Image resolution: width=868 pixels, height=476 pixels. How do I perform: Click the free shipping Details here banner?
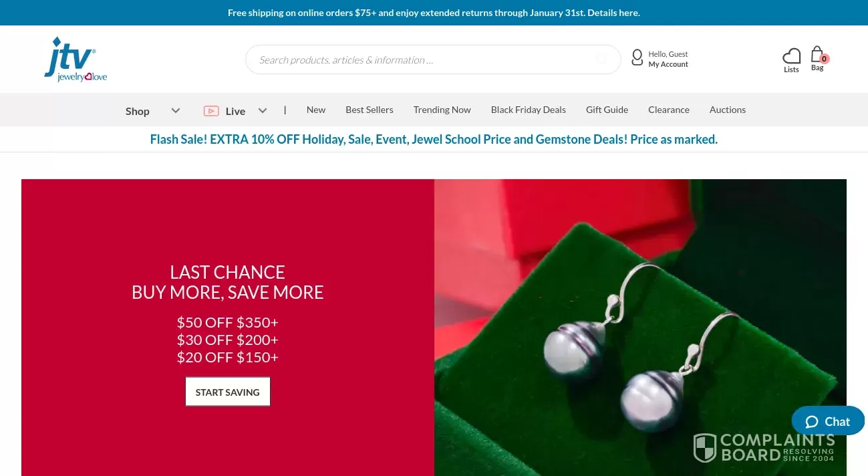pos(434,13)
